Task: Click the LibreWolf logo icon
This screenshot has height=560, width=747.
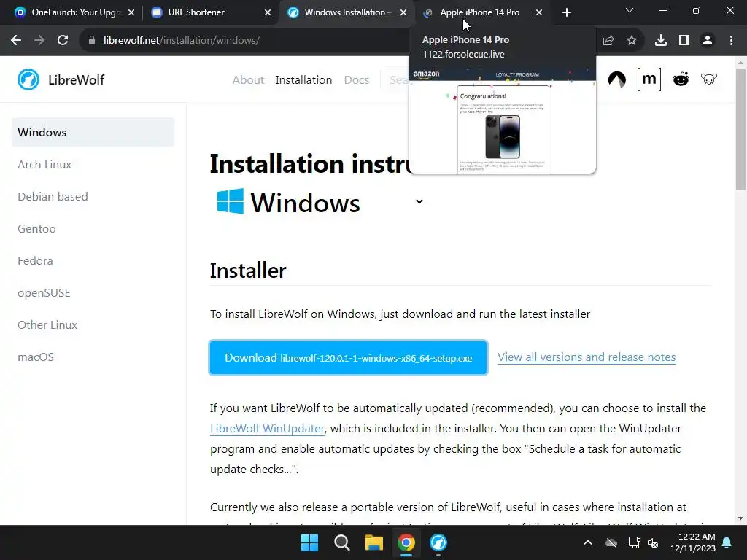Action: pyautogui.click(x=28, y=79)
